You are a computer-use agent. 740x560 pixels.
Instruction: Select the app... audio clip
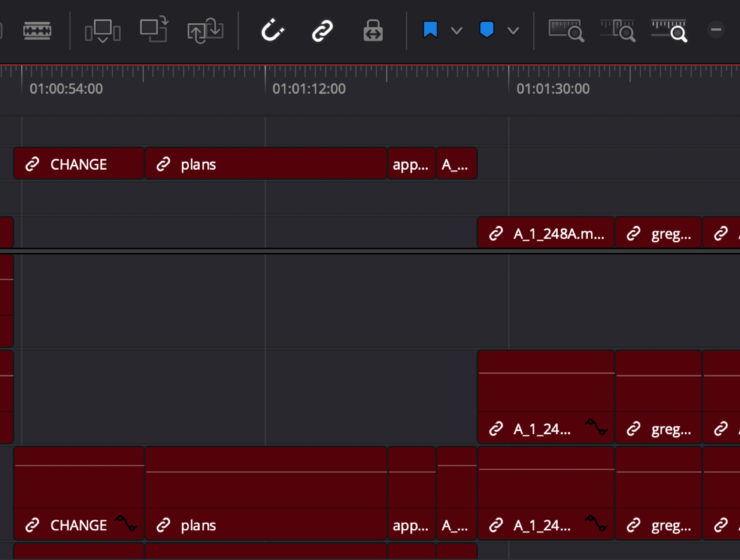tap(412, 493)
